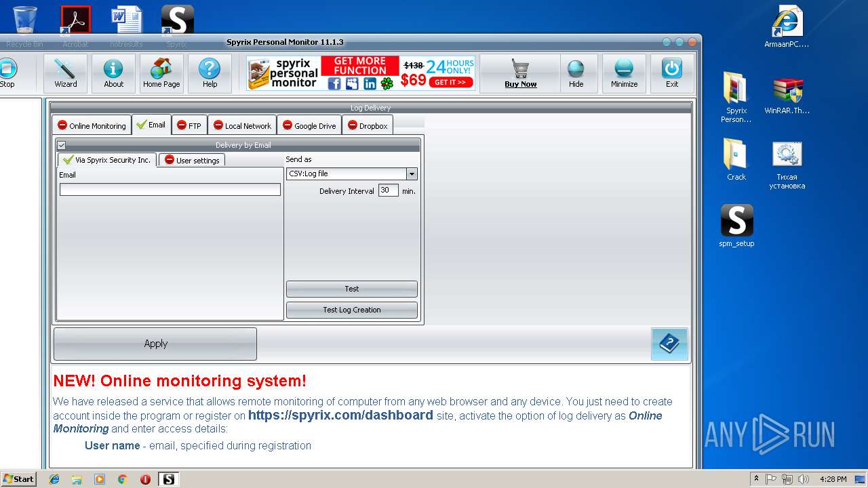Open the Local Network tab
Image resolution: width=868 pixels, height=488 pixels.
click(242, 125)
